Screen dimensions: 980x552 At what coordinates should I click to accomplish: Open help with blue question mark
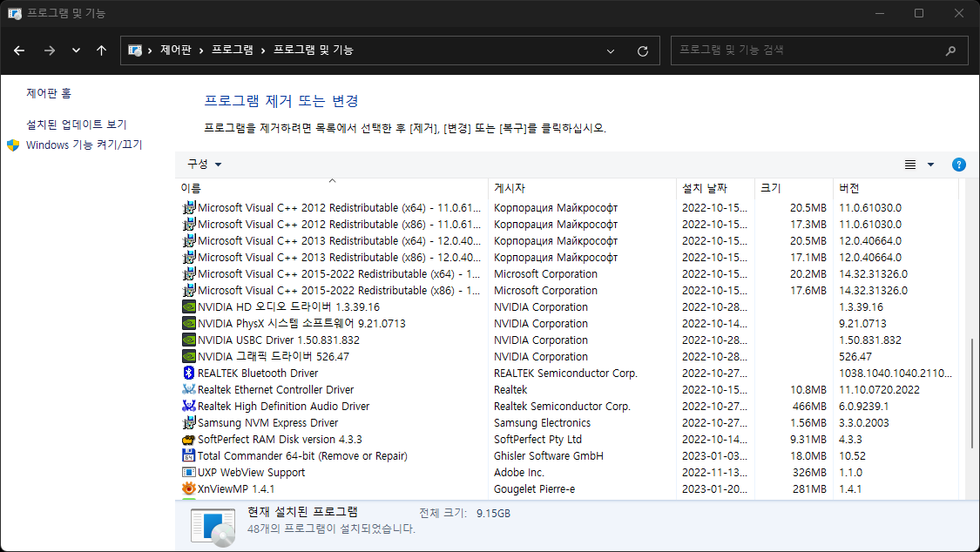pyautogui.click(x=959, y=165)
